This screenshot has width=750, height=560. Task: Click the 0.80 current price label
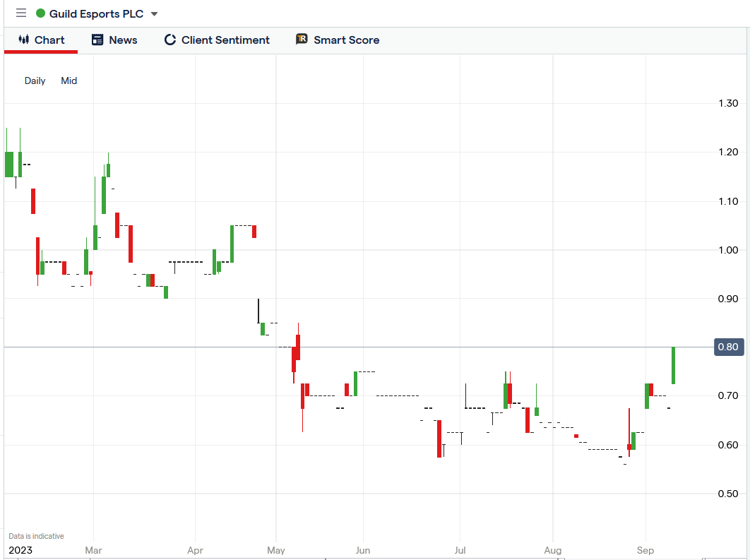[729, 347]
